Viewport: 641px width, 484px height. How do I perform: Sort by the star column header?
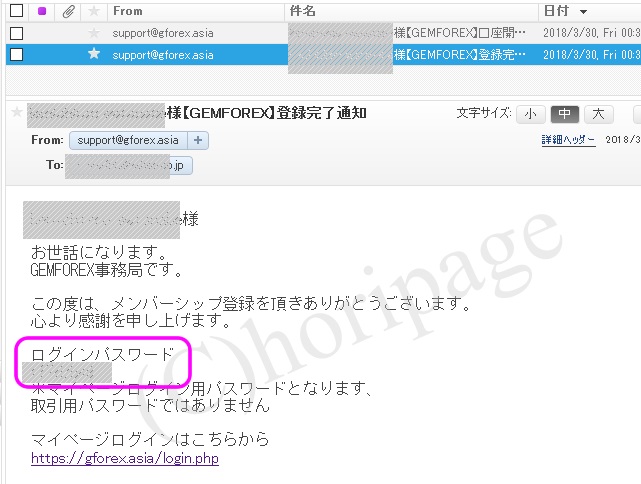pyautogui.click(x=94, y=11)
